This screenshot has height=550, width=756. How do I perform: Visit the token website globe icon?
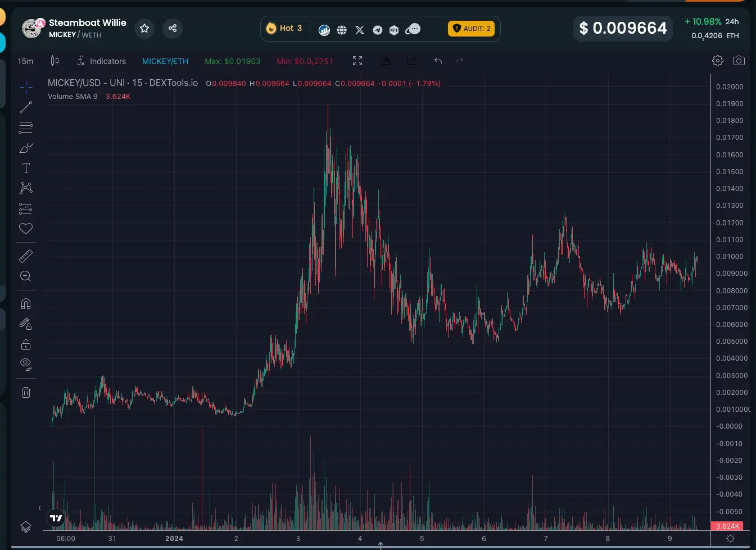[342, 30]
